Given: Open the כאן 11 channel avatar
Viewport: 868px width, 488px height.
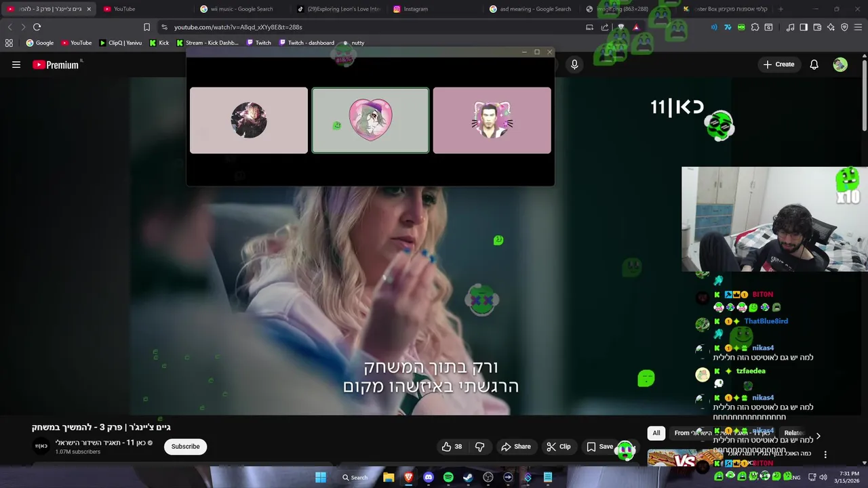Looking at the screenshot, I should [41, 446].
